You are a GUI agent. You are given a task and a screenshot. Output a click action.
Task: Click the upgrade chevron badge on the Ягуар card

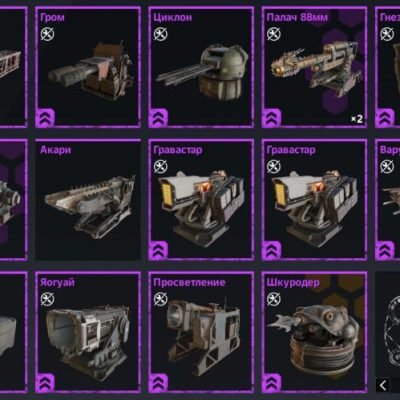[x=45, y=383]
